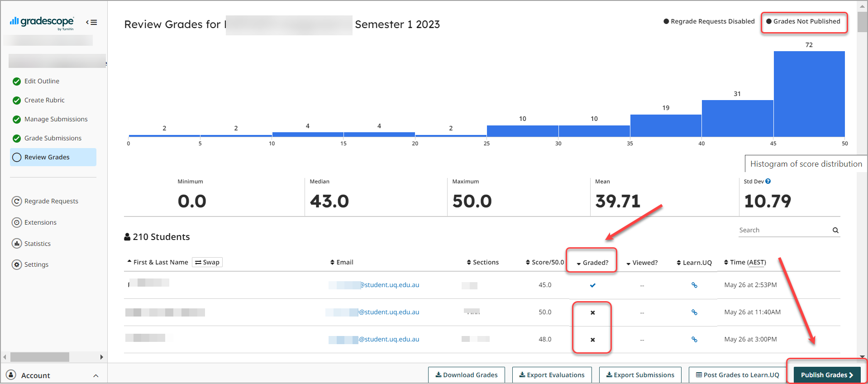Image resolution: width=868 pixels, height=384 pixels.
Task: Sort by Graded? column
Action: click(592, 263)
